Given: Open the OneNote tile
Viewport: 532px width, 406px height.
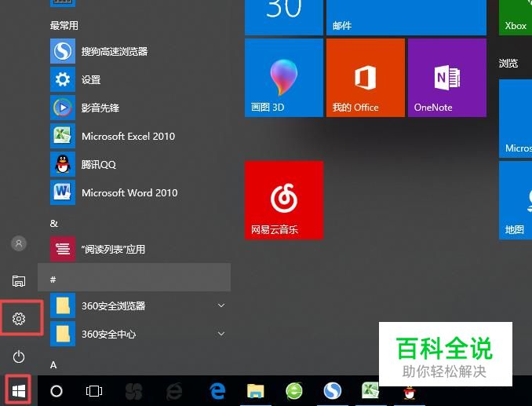Looking at the screenshot, I should coord(447,78).
